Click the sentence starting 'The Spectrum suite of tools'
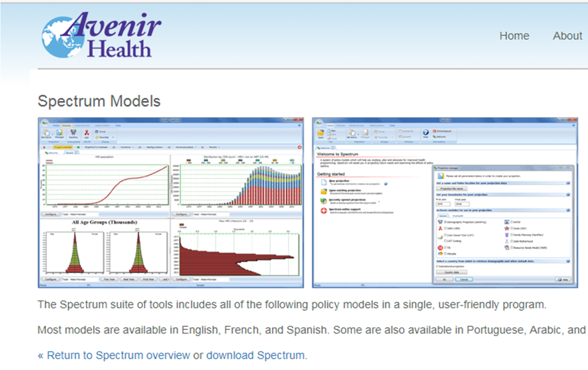 (292, 305)
